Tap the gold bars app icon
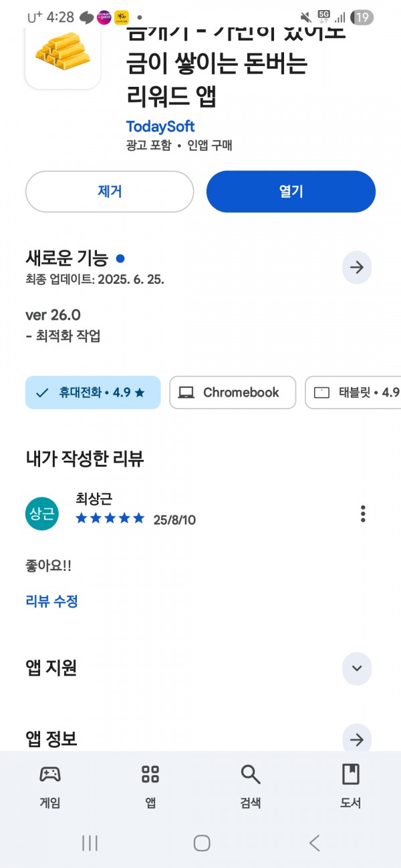Viewport: 401px width, 868px height. (x=63, y=52)
